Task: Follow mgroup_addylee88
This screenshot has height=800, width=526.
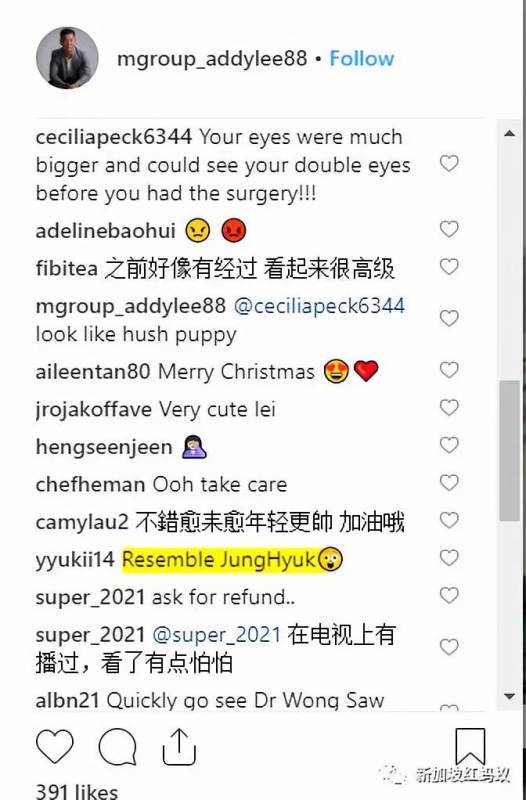Action: tap(362, 59)
